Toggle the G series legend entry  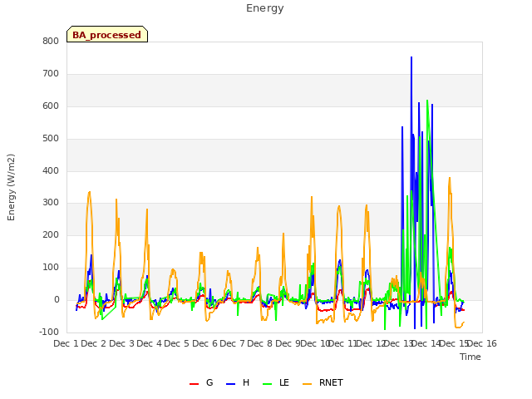201,383
